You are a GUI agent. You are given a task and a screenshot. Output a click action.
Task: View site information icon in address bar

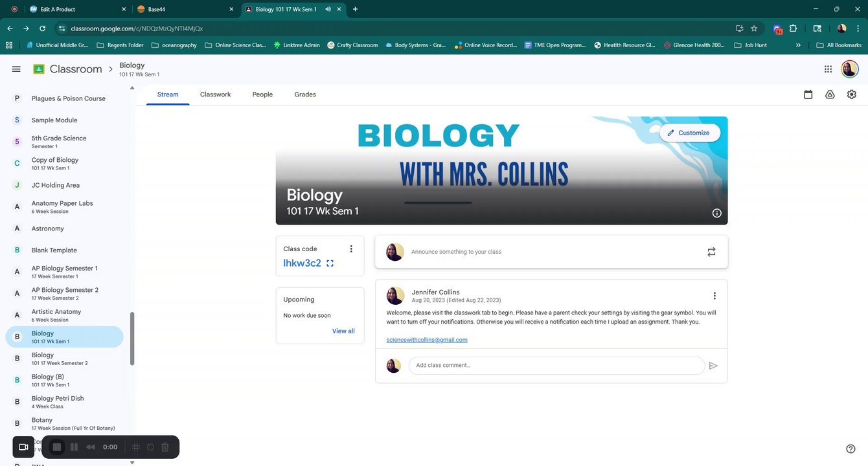coord(62,28)
